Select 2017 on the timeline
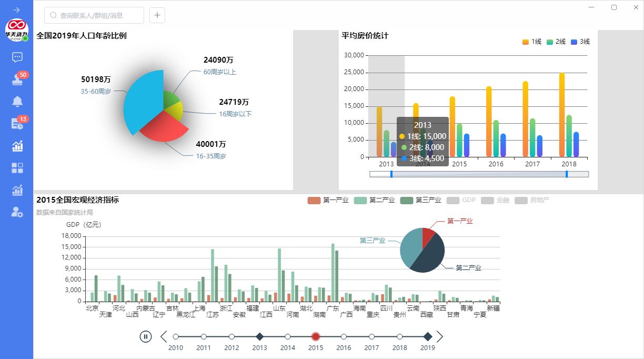 tap(371, 336)
